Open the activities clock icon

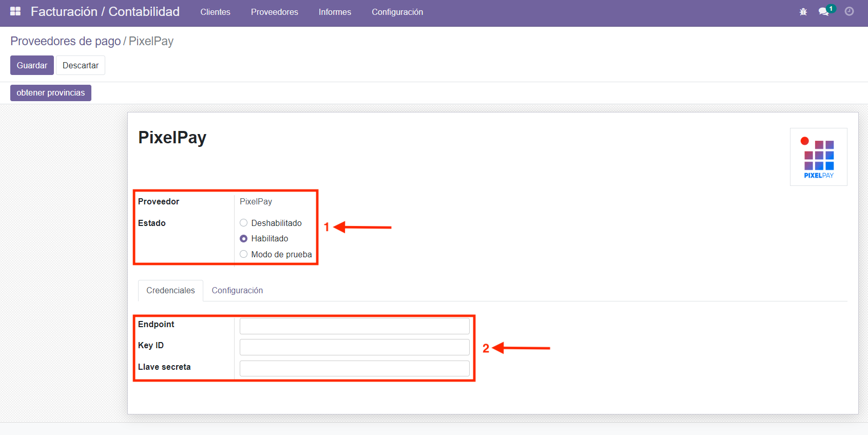850,11
